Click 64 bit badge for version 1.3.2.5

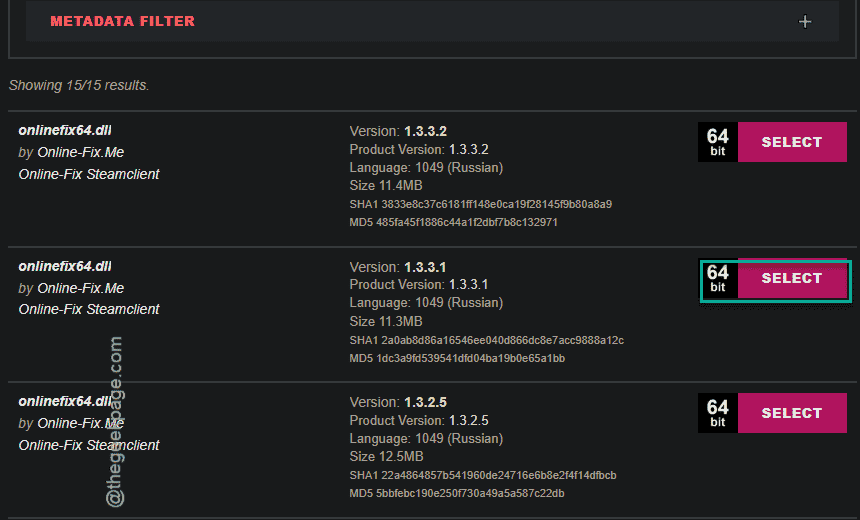point(718,413)
